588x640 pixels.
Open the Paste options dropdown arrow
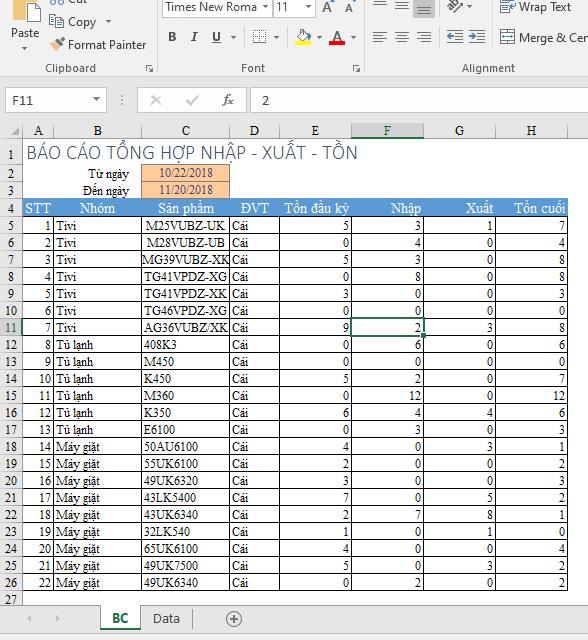24,49
